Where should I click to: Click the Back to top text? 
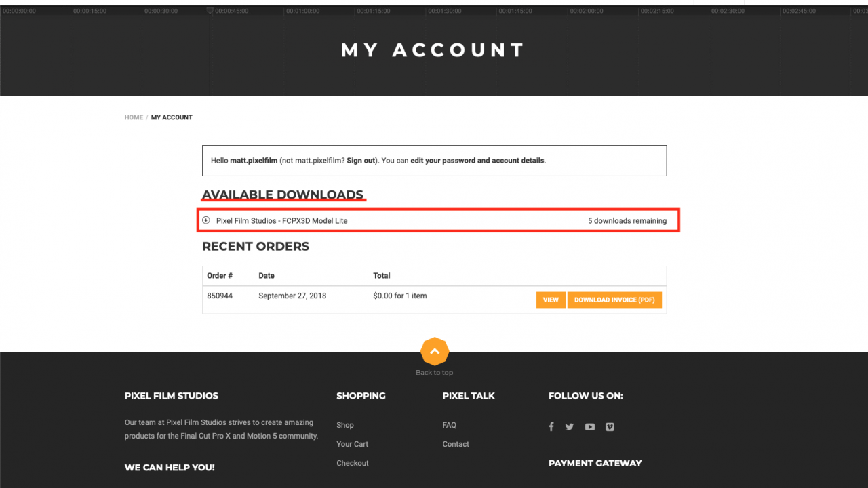pos(435,373)
